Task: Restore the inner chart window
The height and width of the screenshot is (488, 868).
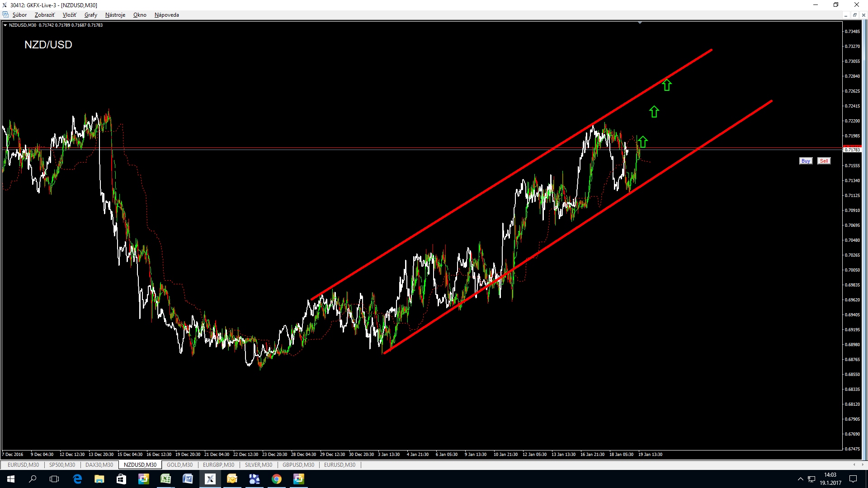Action: click(854, 15)
